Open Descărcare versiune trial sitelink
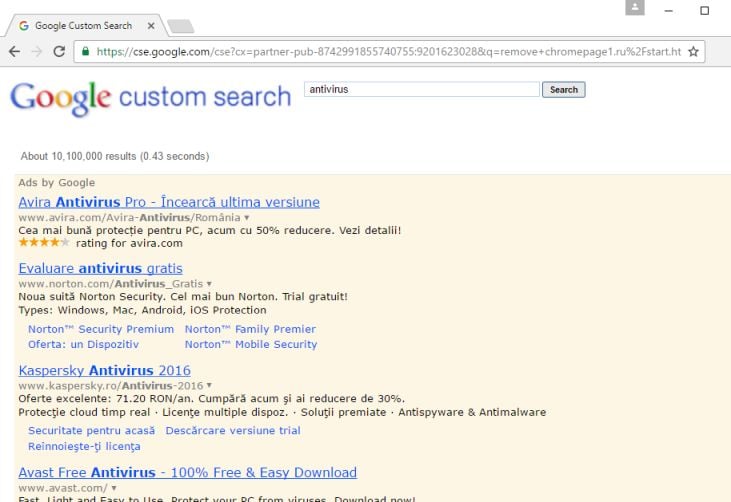Image resolution: width=731 pixels, height=502 pixels. 233,431
